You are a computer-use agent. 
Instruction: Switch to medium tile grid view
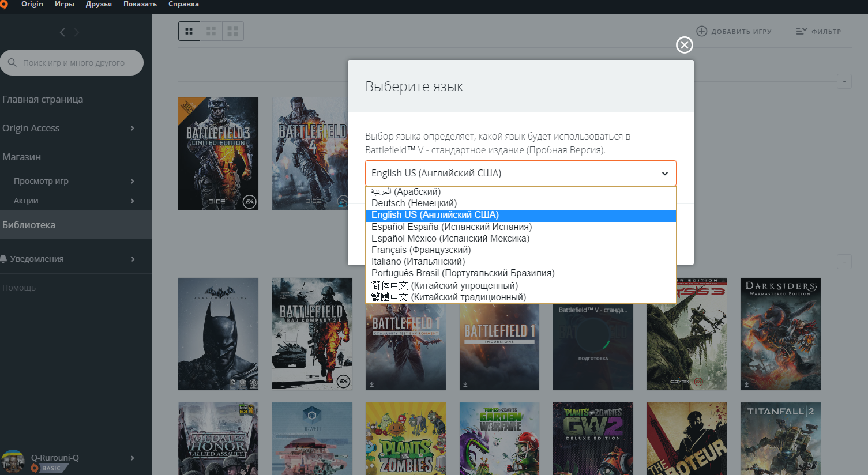[211, 31]
